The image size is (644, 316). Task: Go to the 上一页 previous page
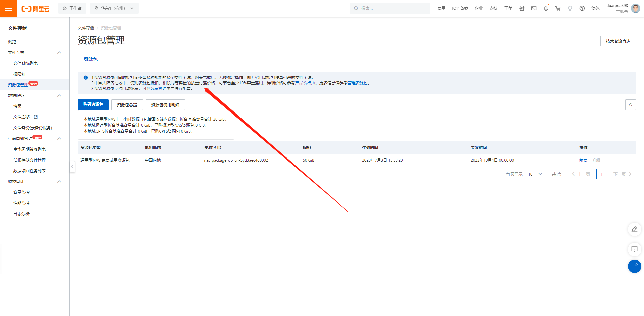(x=581, y=174)
